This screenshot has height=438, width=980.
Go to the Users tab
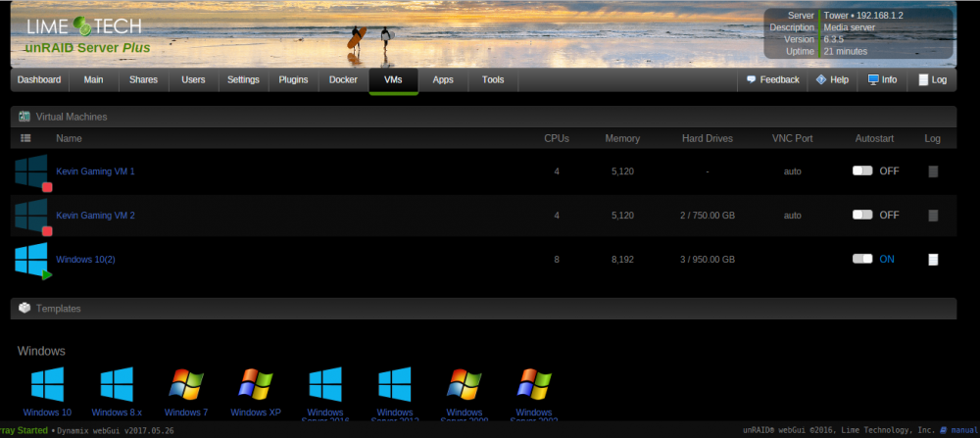point(193,80)
